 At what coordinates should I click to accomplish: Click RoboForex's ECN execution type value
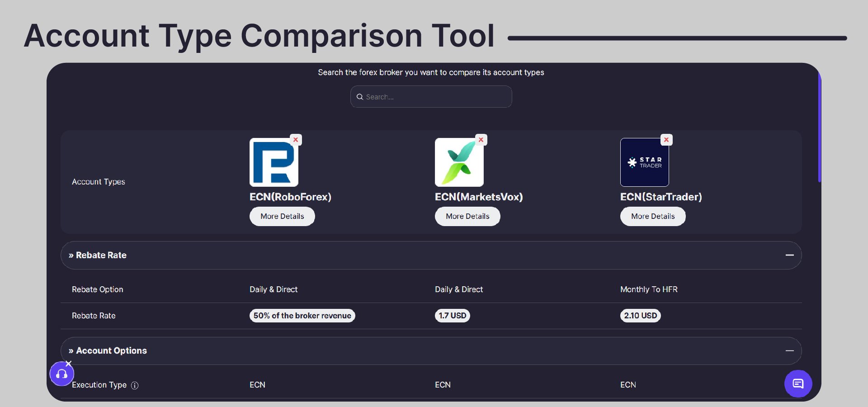(257, 385)
